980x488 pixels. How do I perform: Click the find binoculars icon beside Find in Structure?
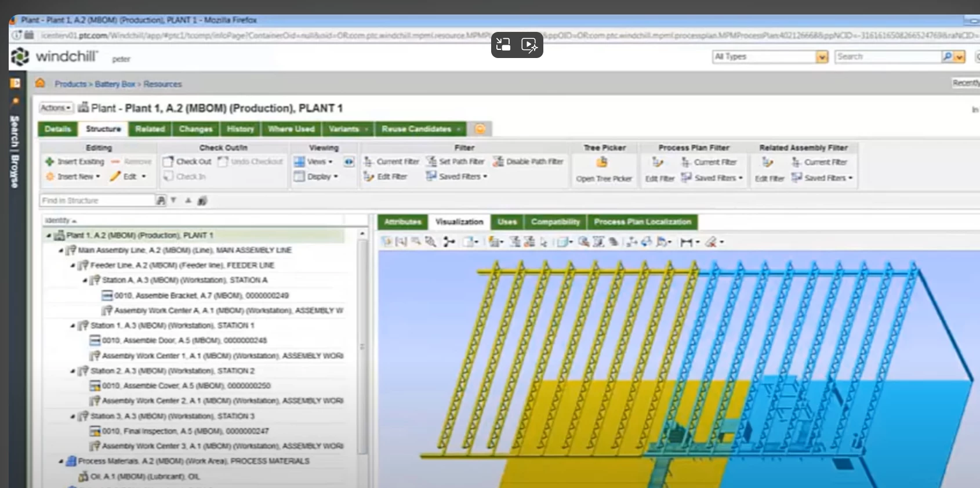pyautogui.click(x=161, y=200)
